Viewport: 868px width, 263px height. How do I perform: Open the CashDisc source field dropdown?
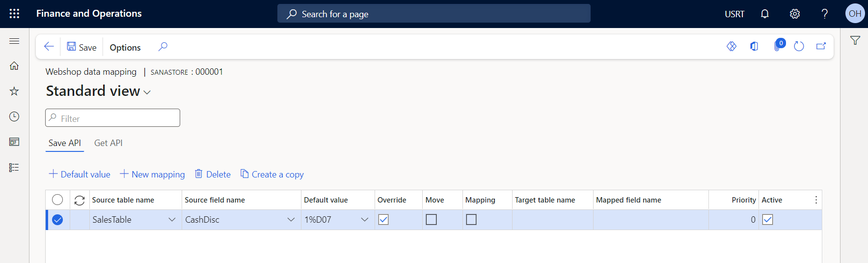tap(291, 220)
